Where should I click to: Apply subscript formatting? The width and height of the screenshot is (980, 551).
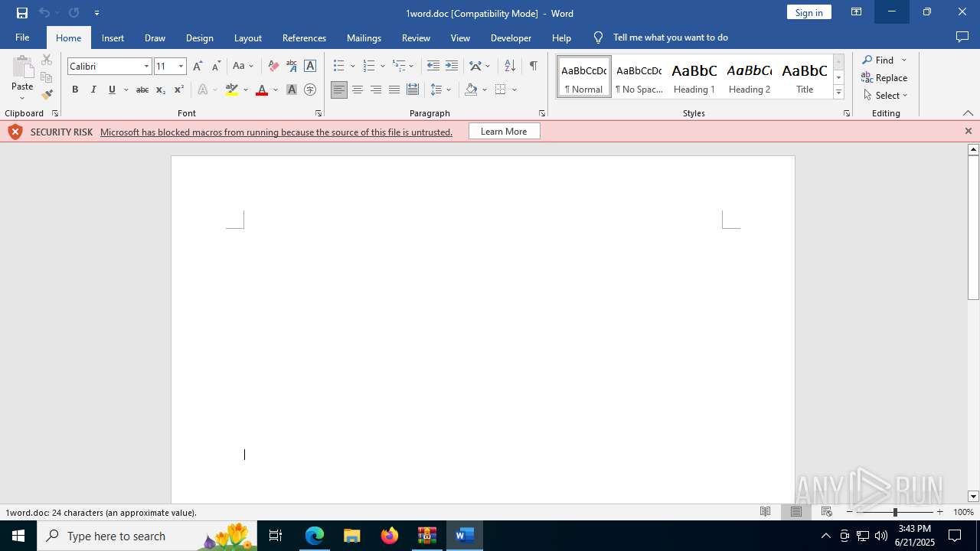click(x=161, y=90)
